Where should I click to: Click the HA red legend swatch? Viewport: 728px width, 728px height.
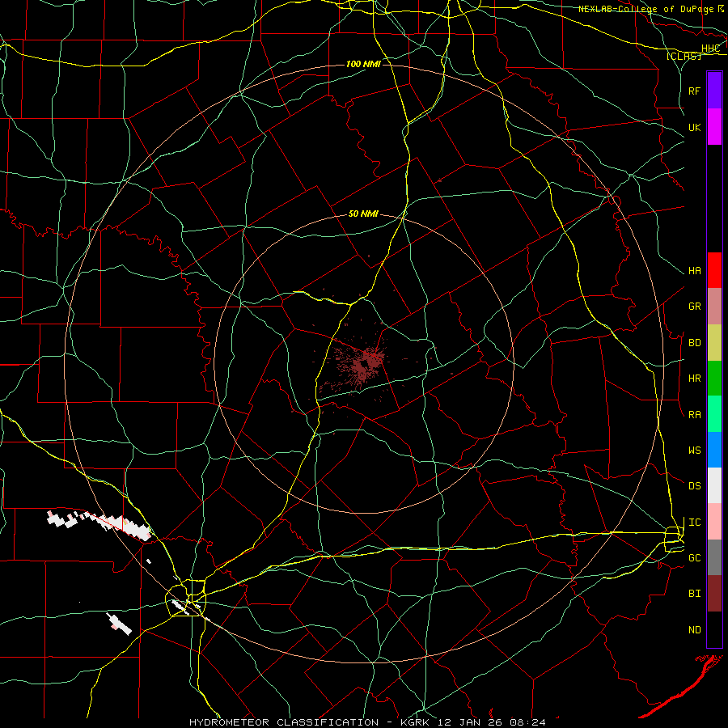[714, 270]
